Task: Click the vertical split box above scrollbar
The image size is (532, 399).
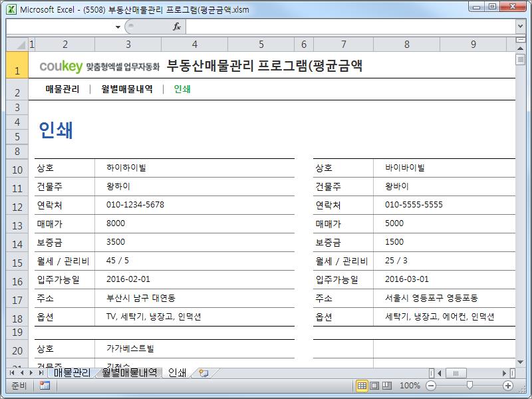Action: (x=520, y=40)
